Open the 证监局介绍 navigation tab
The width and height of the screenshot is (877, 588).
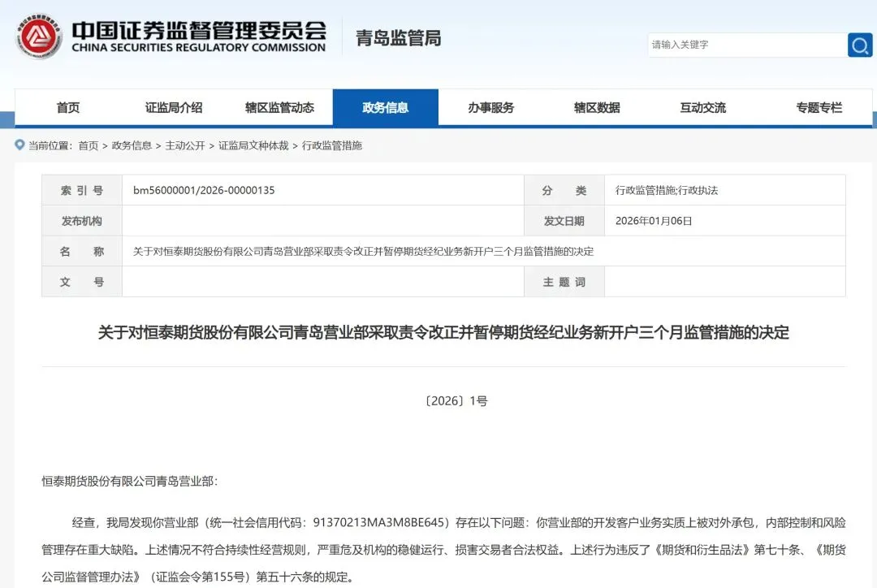click(174, 107)
